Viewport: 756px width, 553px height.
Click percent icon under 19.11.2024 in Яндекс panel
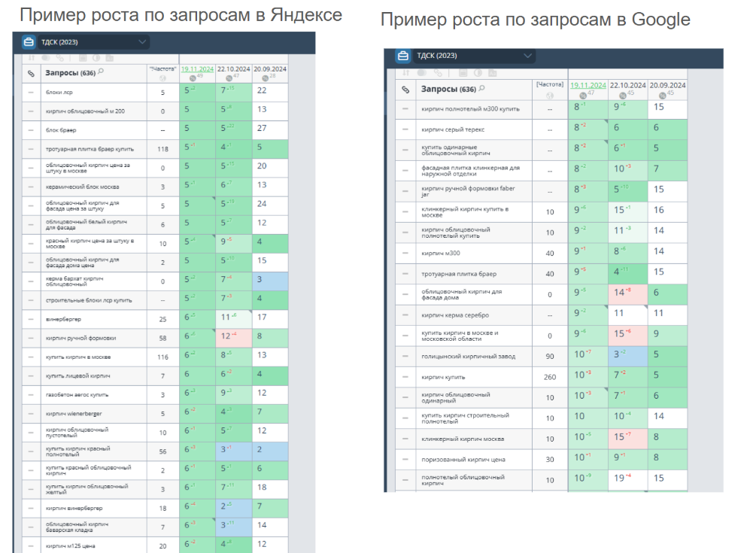[x=193, y=78]
